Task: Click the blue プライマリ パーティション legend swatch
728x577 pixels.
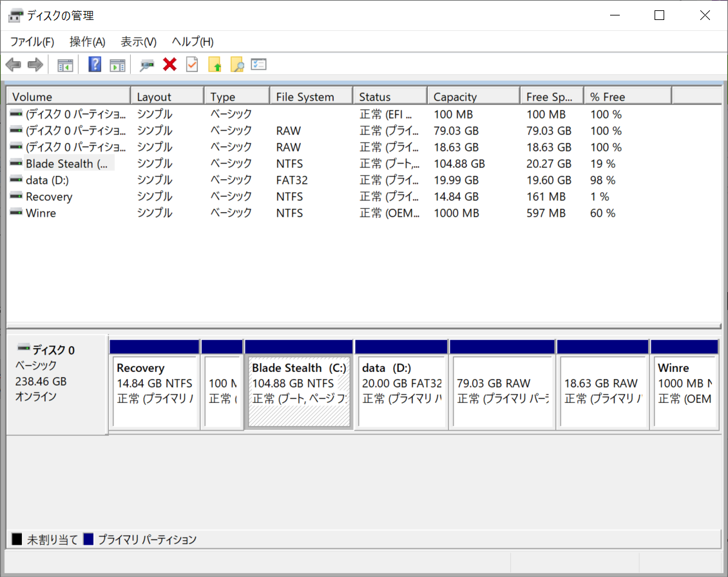Action: (x=88, y=539)
